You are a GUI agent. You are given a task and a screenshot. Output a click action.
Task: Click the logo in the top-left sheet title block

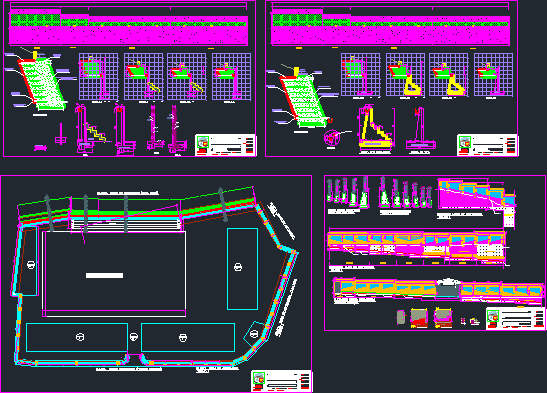coord(203,142)
